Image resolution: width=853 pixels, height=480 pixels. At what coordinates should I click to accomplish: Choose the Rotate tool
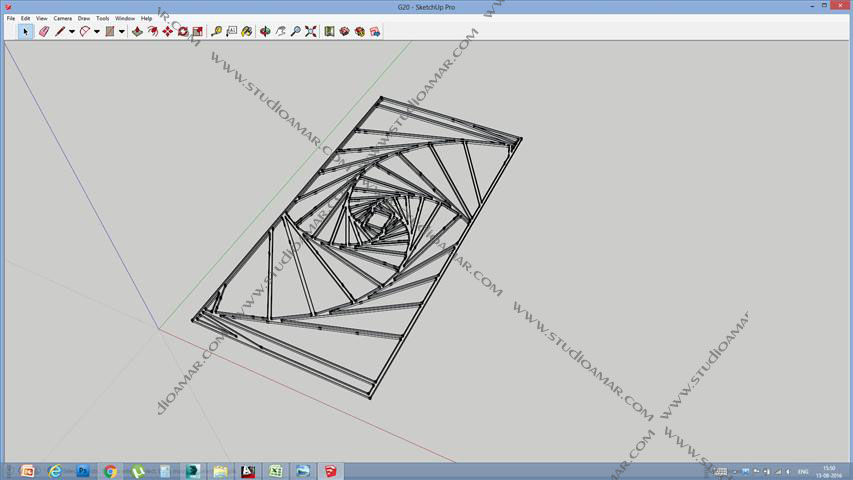(183, 32)
